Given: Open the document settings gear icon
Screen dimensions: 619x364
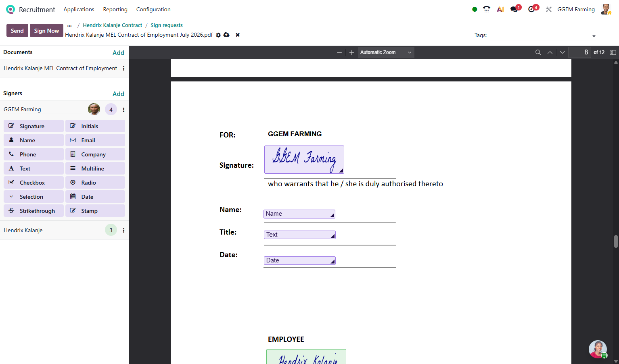Looking at the screenshot, I should click(218, 35).
